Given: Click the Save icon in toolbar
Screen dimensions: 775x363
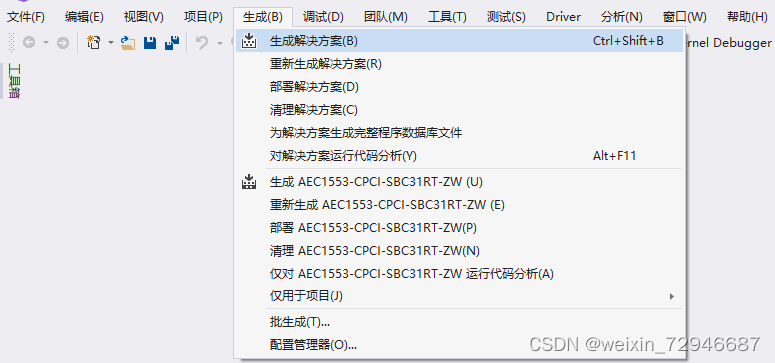Looking at the screenshot, I should [150, 43].
